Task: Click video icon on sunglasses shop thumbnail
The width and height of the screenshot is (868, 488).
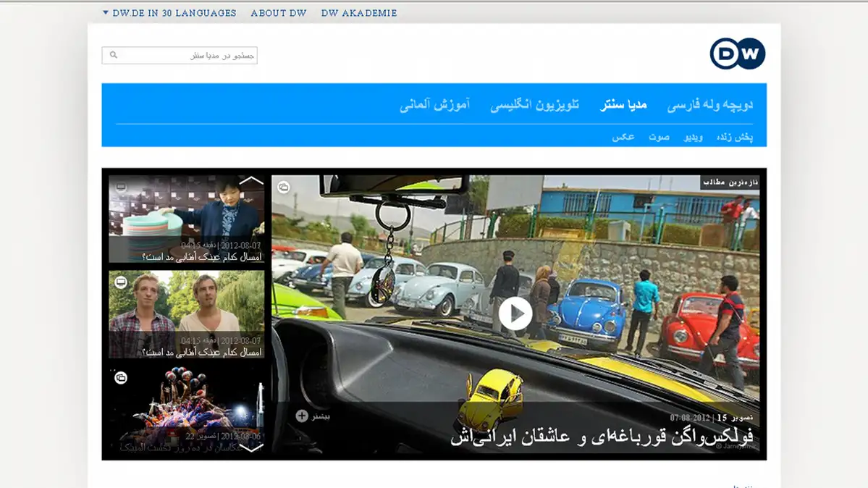Action: click(x=121, y=188)
